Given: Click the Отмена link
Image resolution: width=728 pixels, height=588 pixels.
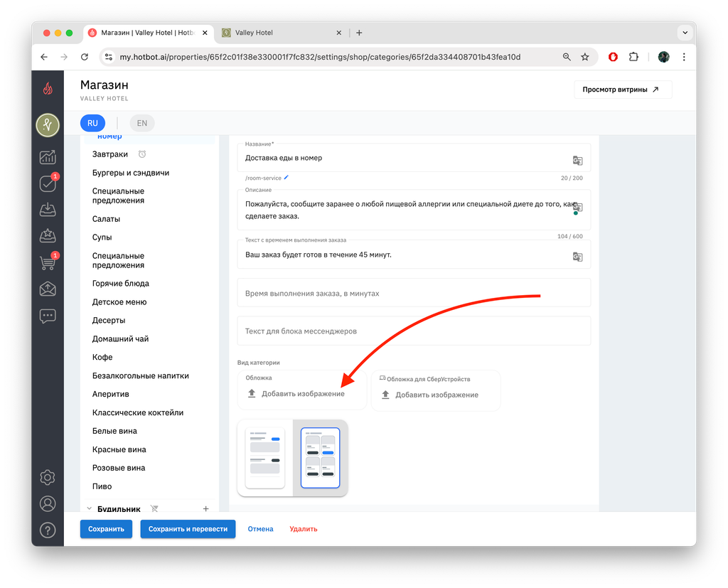Looking at the screenshot, I should (260, 529).
